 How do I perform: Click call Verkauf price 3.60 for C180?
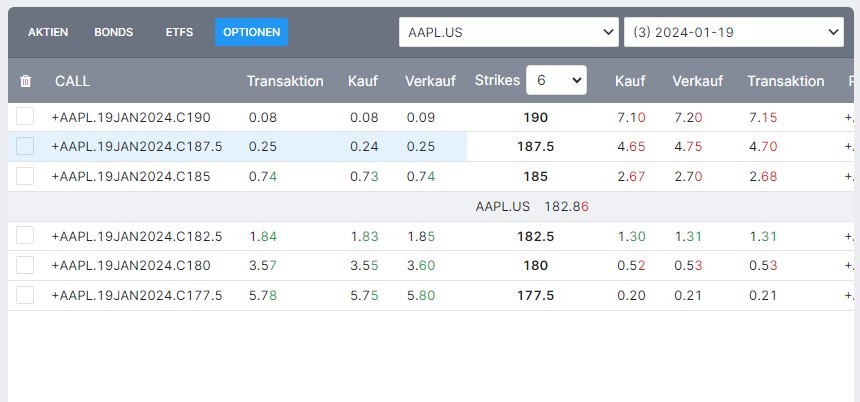pos(421,266)
